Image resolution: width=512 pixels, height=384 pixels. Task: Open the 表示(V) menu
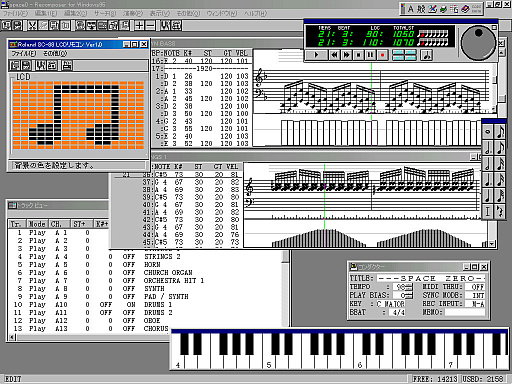point(159,13)
